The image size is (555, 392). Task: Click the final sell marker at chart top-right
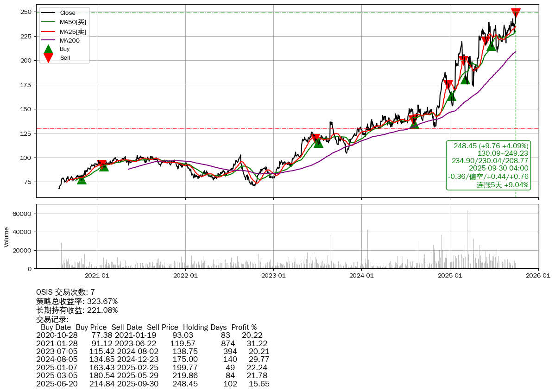(515, 13)
